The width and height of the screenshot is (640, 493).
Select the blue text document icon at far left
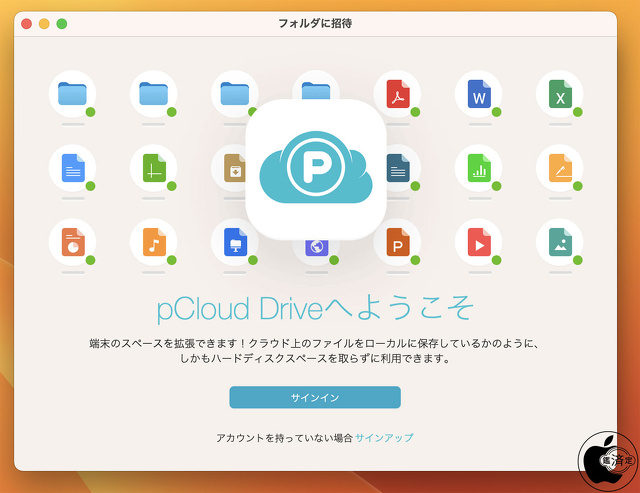pos(72,168)
